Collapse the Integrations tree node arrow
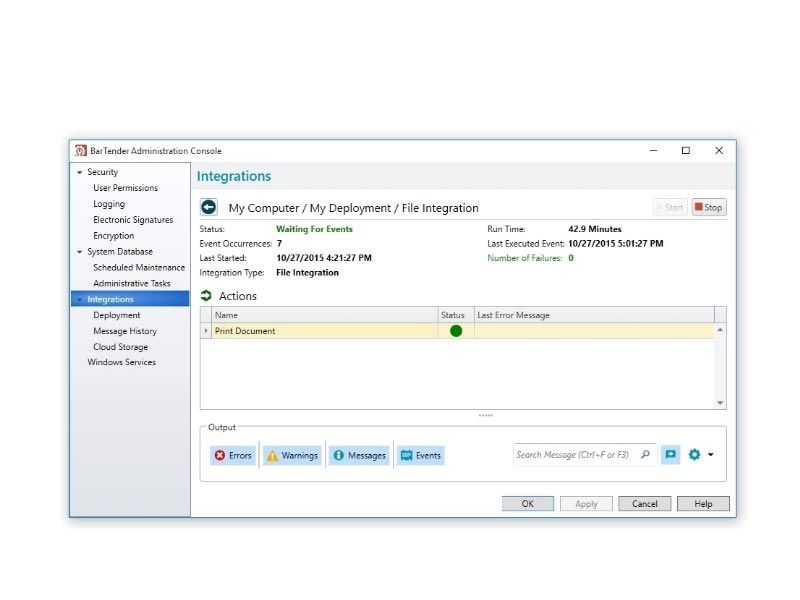 pyautogui.click(x=80, y=299)
